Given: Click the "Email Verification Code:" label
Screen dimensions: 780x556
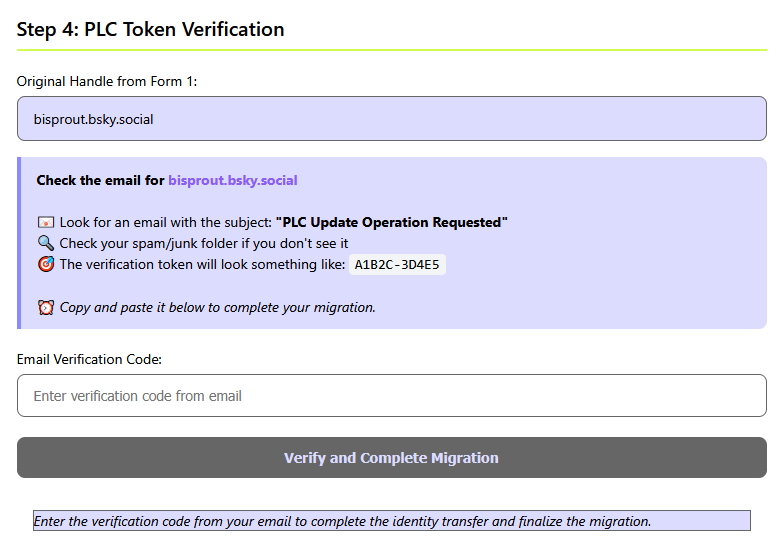Looking at the screenshot, I should click(89, 359).
